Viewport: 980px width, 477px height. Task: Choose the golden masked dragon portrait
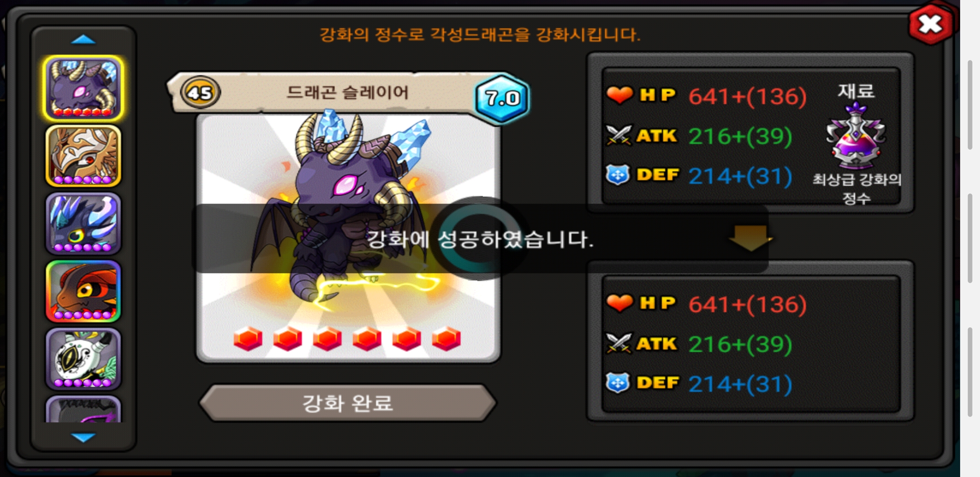point(83,156)
